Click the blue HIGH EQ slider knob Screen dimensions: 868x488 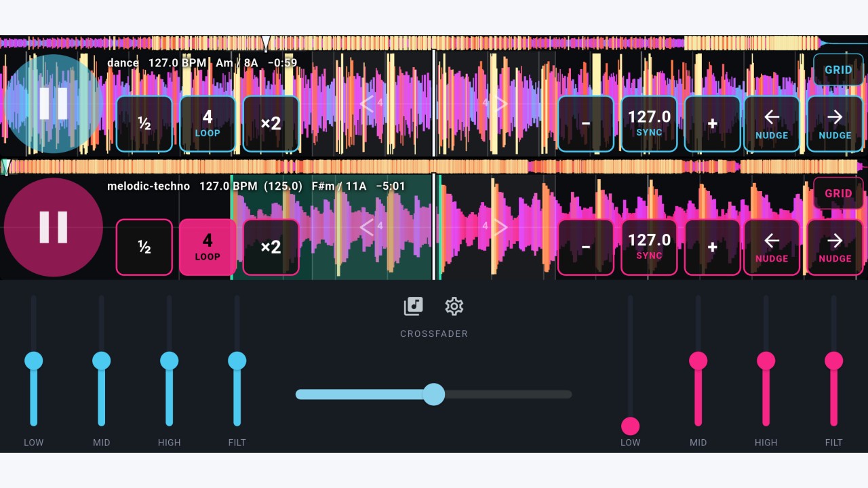(x=170, y=361)
